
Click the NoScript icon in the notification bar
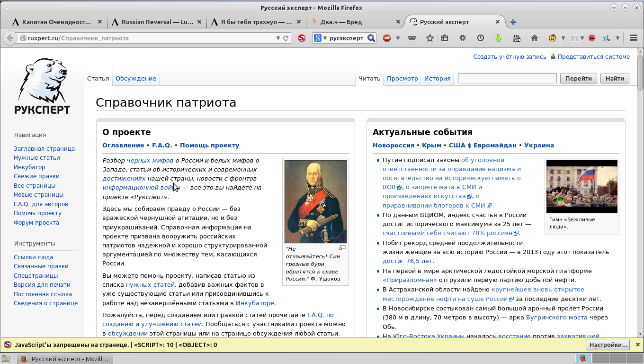[7, 345]
